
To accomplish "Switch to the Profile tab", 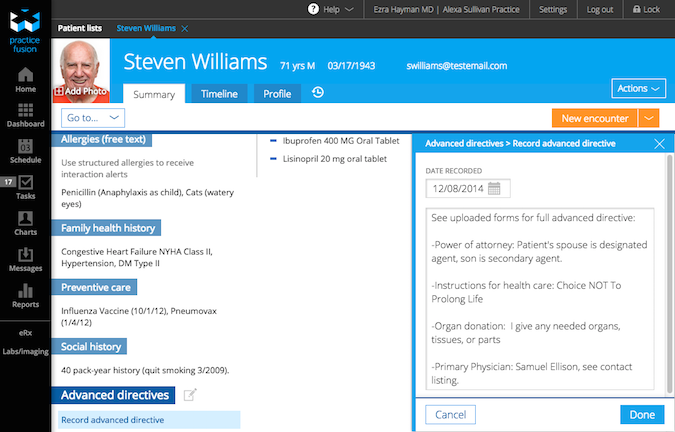I will coord(277,94).
